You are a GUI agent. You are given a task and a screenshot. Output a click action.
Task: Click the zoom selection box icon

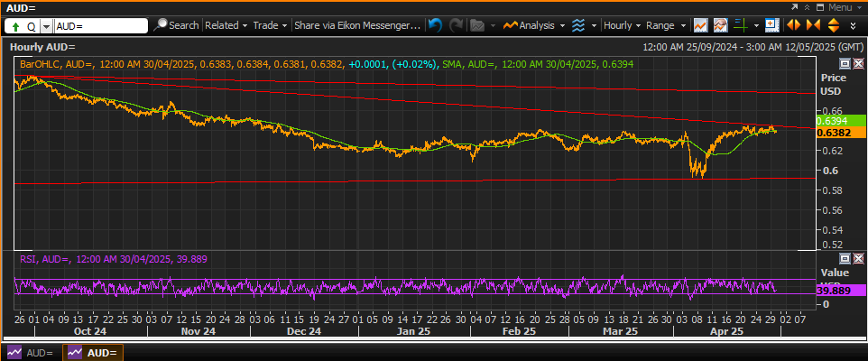[771, 25]
